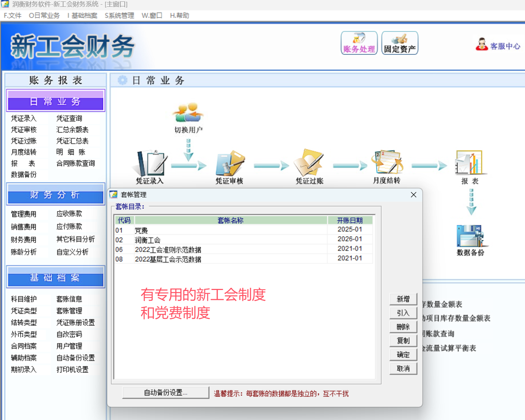Select the 2022工会准则示范数据 row
Image resolution: width=525 pixels, height=420 pixels.
pyautogui.click(x=243, y=249)
